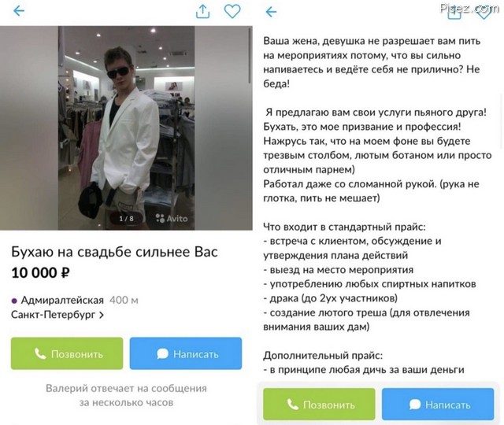504x425 pixels.
Task: Click the blue Написать button on left
Action: (x=186, y=353)
